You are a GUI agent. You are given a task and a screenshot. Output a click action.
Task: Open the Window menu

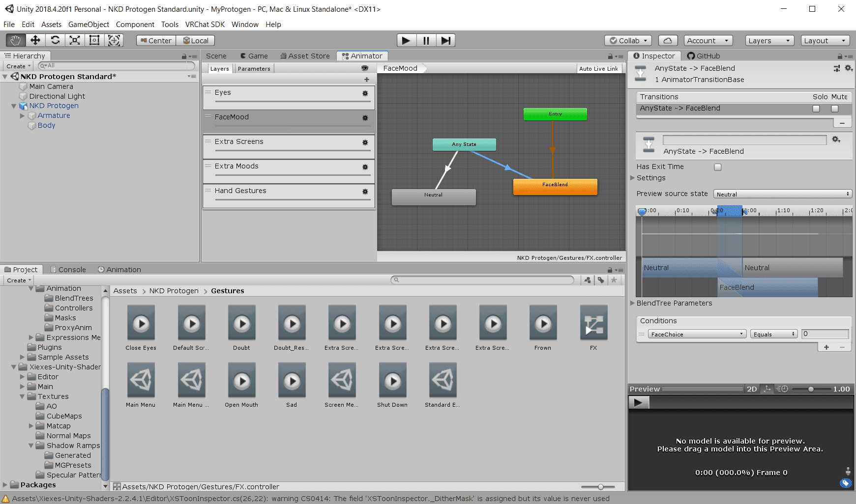coord(245,25)
